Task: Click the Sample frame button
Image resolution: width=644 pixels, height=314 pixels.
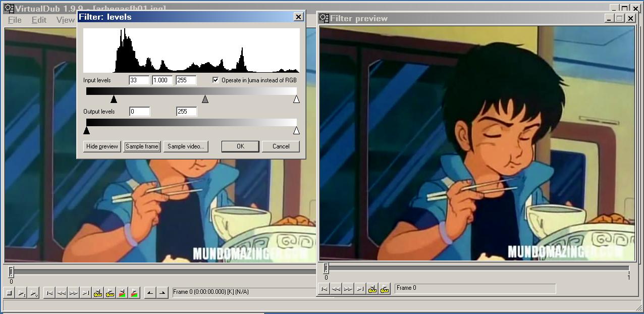Action: 142,146
